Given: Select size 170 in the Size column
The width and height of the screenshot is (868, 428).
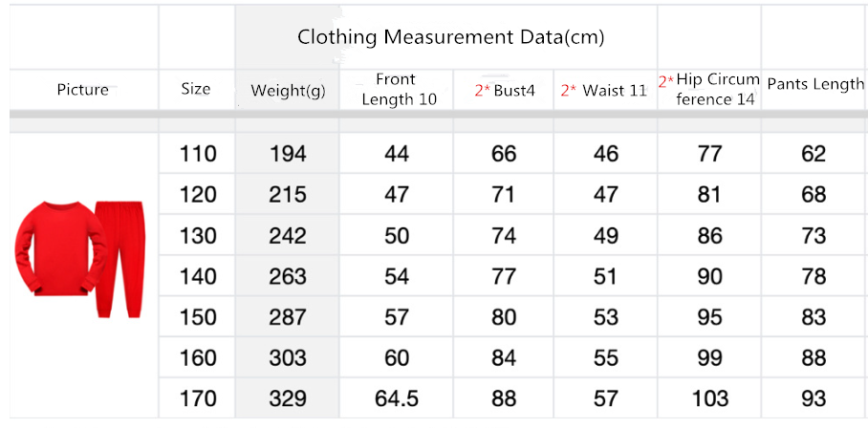Looking at the screenshot, I should click(198, 398).
